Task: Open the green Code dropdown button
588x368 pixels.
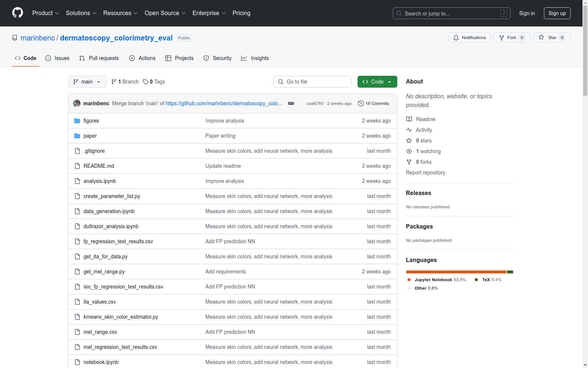Action: coord(377,82)
